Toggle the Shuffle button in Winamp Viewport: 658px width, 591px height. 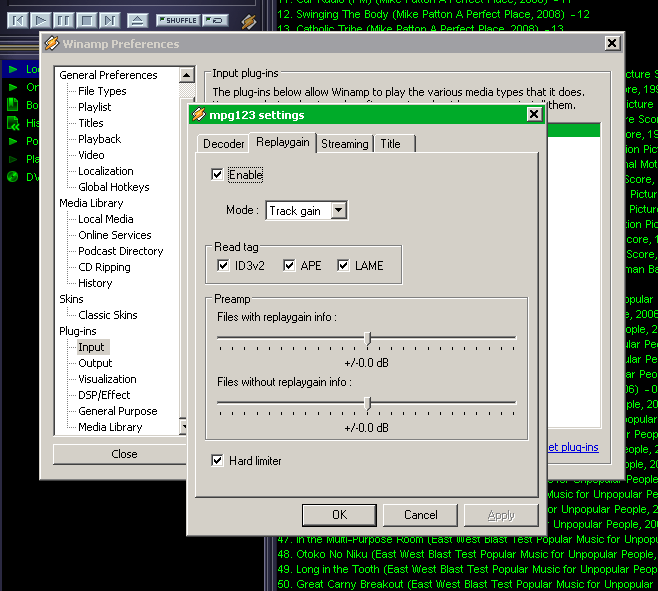click(x=178, y=20)
